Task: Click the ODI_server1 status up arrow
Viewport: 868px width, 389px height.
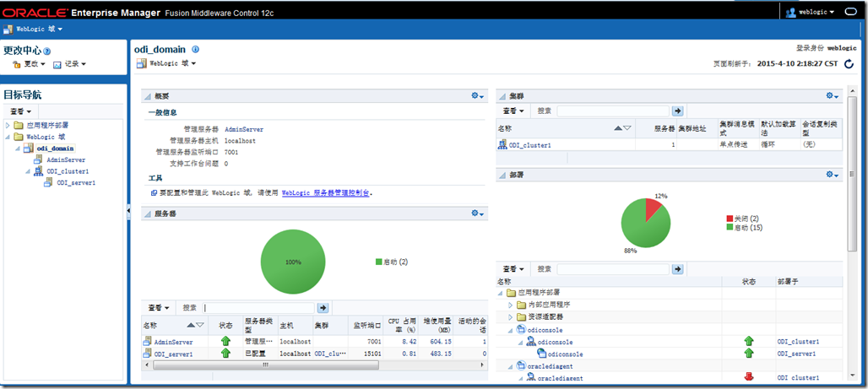Action: click(225, 353)
